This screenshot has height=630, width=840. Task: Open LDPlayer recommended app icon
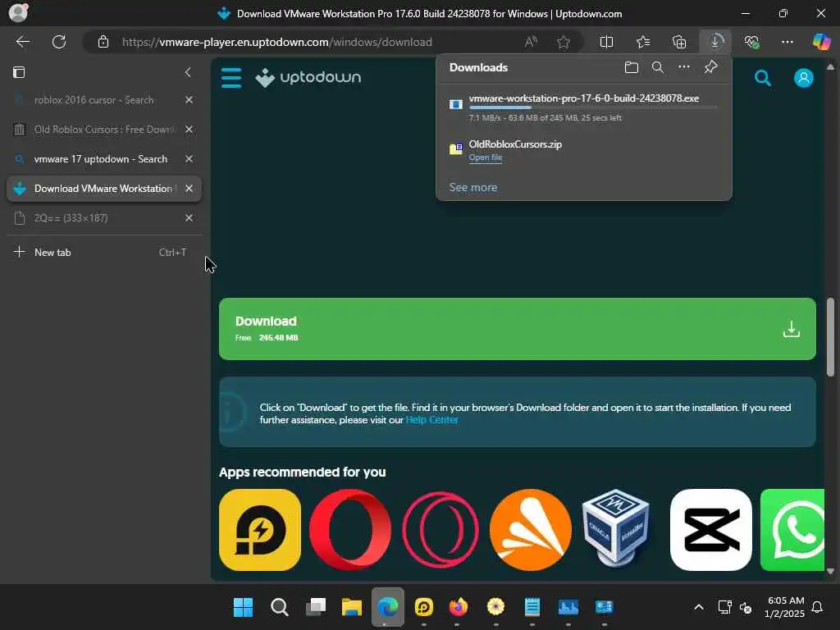tap(260, 530)
